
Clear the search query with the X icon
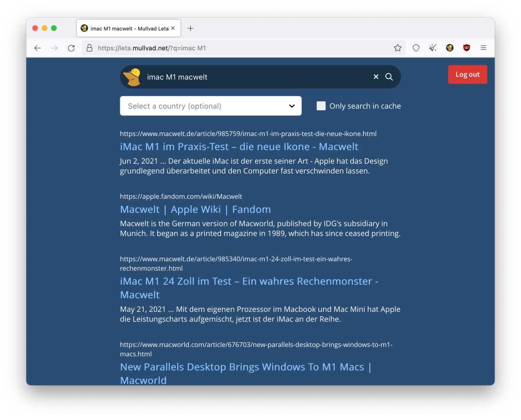(376, 77)
